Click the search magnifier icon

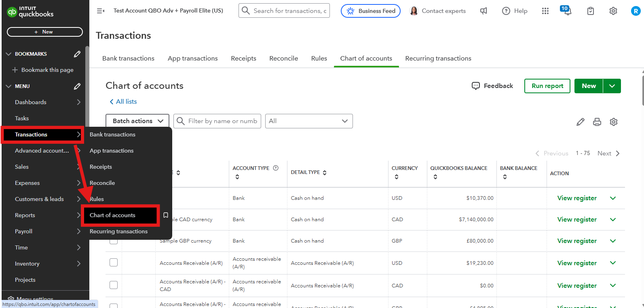(245, 10)
